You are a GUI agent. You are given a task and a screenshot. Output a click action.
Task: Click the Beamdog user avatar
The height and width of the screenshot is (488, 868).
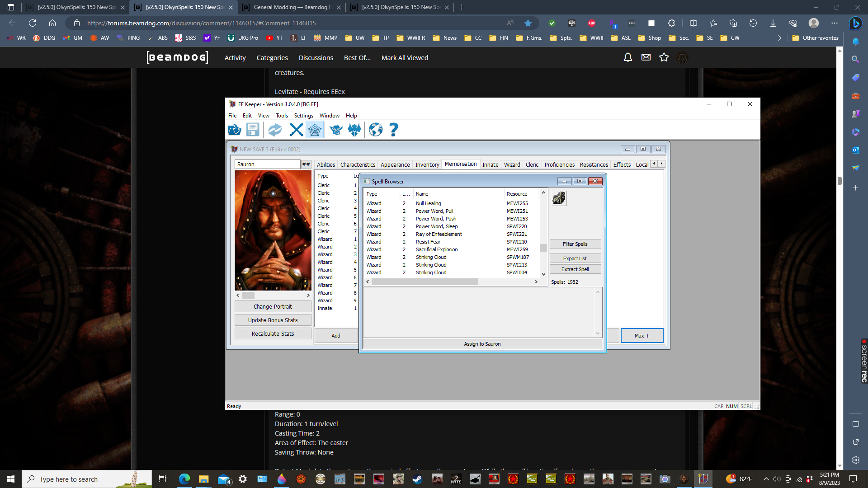point(682,57)
